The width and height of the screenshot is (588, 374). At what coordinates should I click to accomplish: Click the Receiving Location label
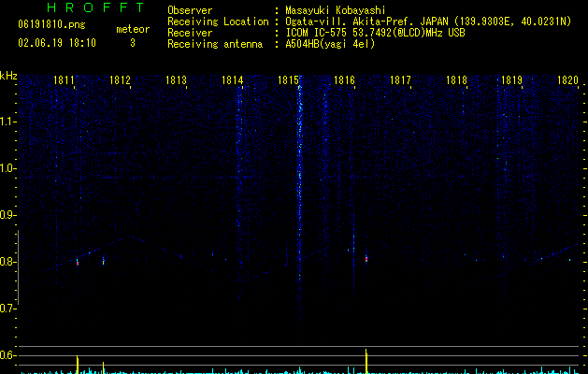[218, 22]
